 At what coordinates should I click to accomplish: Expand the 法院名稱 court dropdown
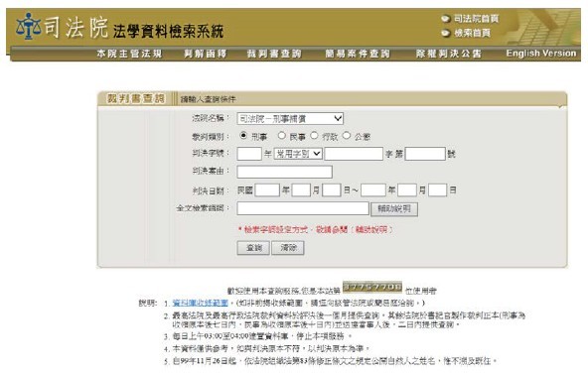click(x=290, y=119)
